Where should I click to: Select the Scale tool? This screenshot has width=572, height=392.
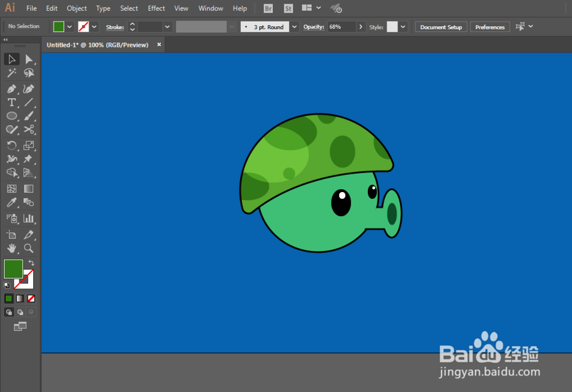pos(29,145)
